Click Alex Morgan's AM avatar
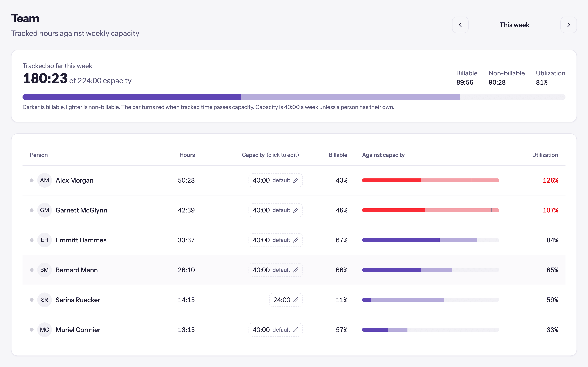Screen dimensions: 588x367 click(x=44, y=180)
